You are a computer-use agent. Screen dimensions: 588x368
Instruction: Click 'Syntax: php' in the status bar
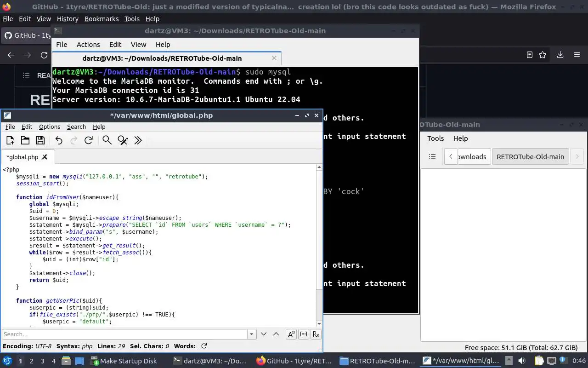pyautogui.click(x=74, y=346)
